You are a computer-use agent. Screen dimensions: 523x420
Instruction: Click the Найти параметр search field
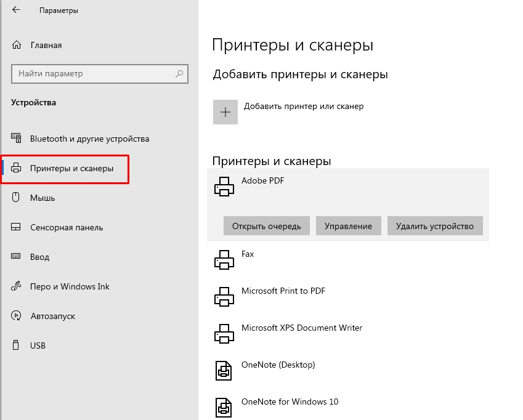pos(92,74)
